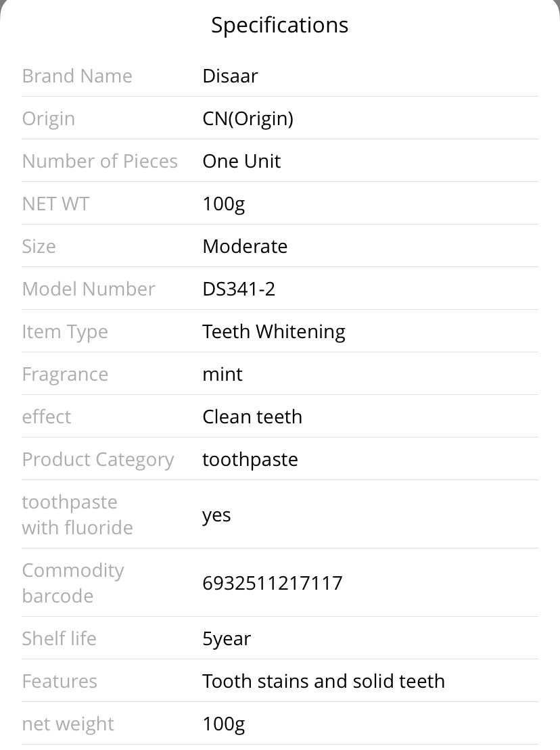Viewport: 560px width, 750px height.
Task: Click the 5year shelf life value
Action: [227, 639]
